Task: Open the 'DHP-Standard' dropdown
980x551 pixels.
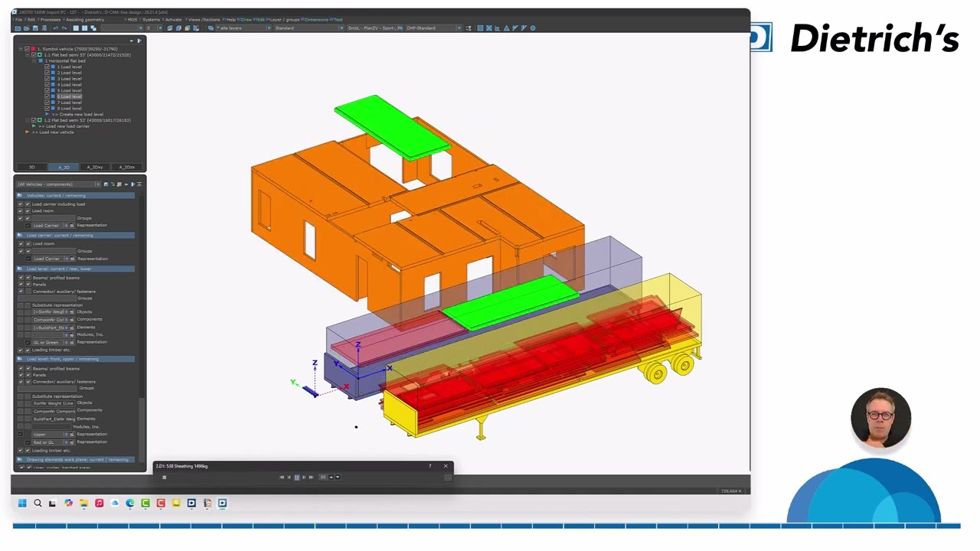Action: [x=459, y=28]
